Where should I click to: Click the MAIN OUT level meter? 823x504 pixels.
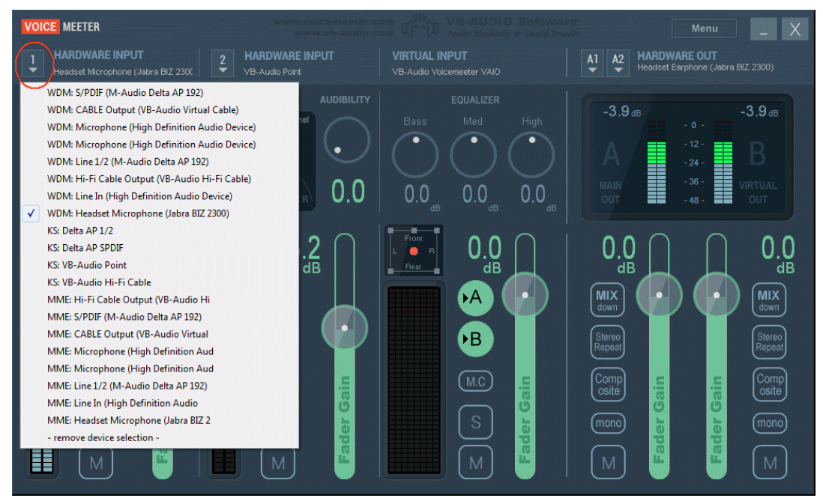(x=656, y=162)
